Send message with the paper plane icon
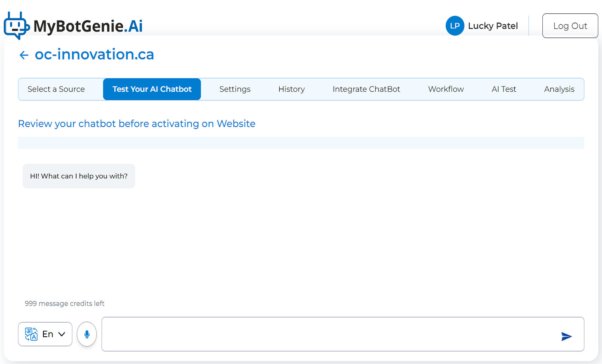 [566, 336]
